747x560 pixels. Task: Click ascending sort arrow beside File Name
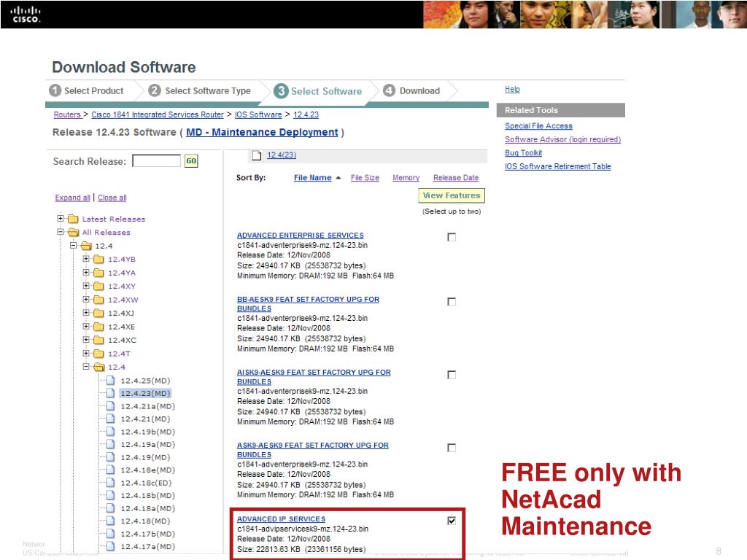[x=338, y=178]
